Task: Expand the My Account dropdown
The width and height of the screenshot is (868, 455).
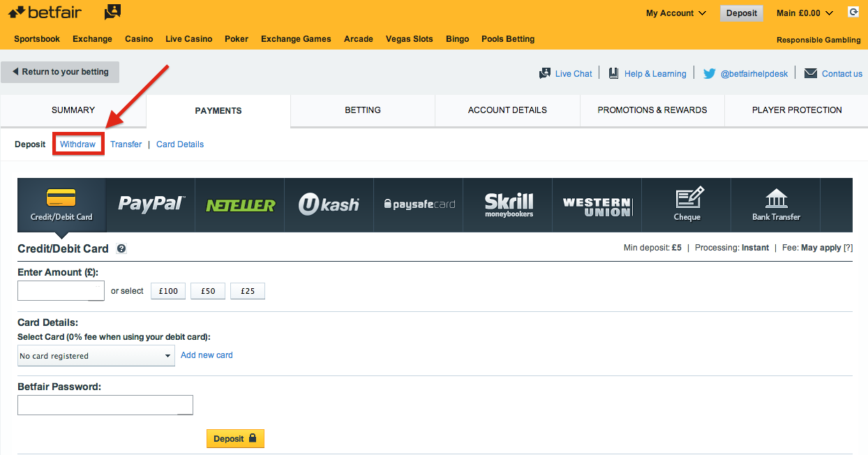Action: pos(676,13)
